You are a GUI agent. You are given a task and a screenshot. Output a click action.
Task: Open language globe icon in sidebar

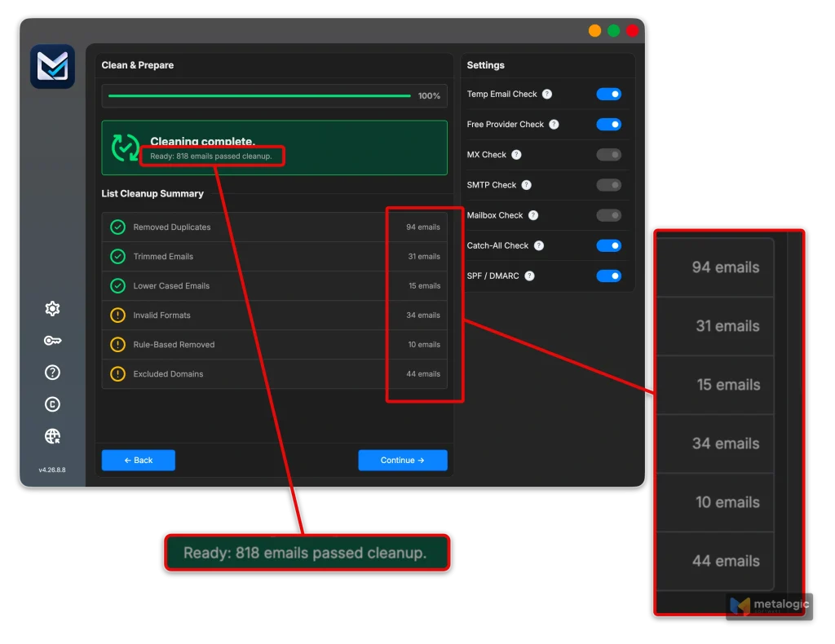[52, 436]
